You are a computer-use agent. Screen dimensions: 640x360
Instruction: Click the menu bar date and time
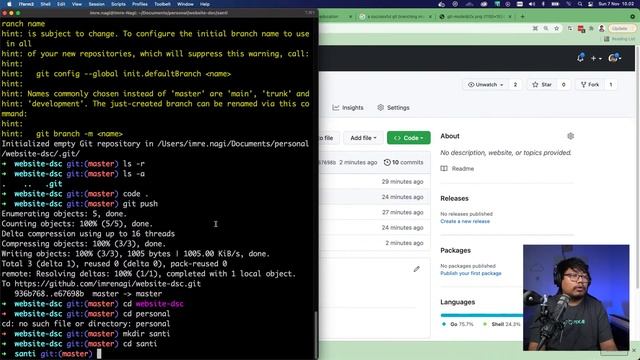[x=616, y=4]
